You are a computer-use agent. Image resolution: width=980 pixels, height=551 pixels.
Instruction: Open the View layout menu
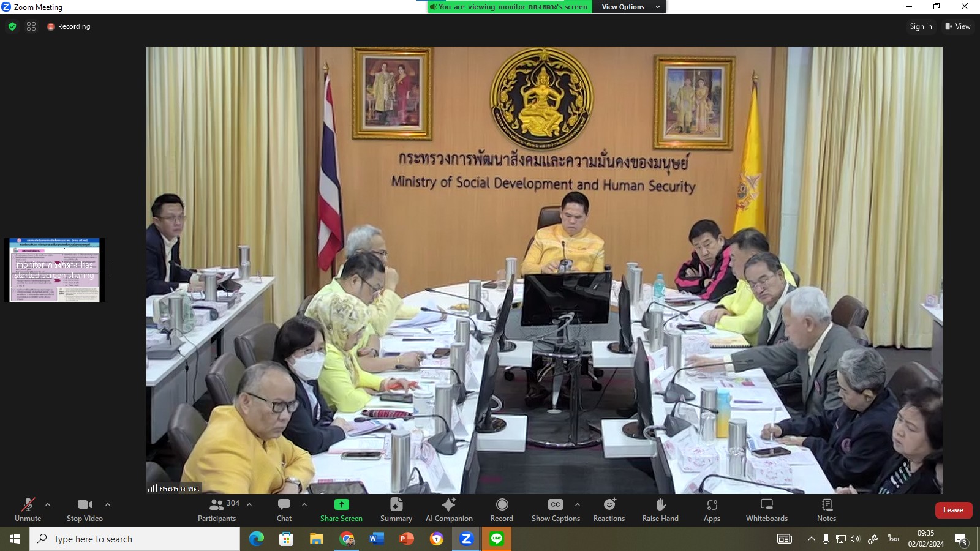click(x=958, y=26)
